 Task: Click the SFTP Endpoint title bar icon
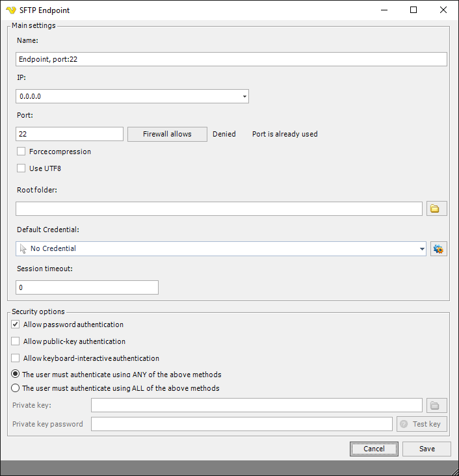point(10,10)
